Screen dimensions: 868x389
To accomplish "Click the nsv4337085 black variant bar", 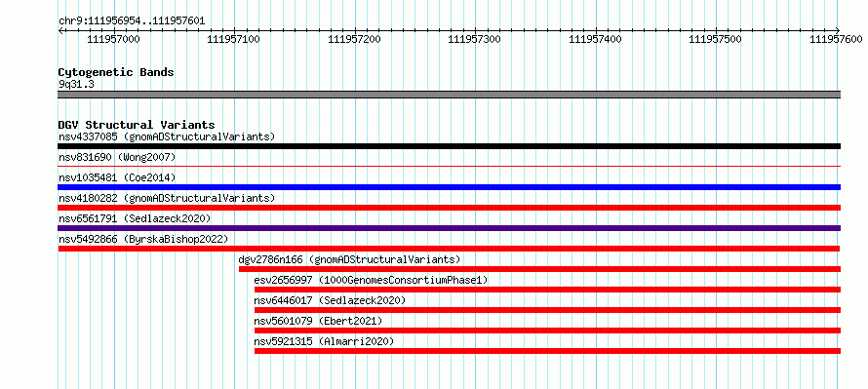I will pos(449,146).
